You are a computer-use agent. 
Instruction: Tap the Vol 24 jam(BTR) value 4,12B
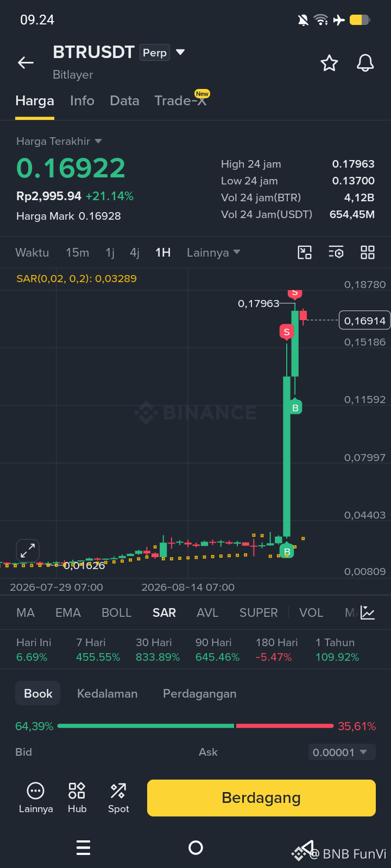tap(360, 197)
